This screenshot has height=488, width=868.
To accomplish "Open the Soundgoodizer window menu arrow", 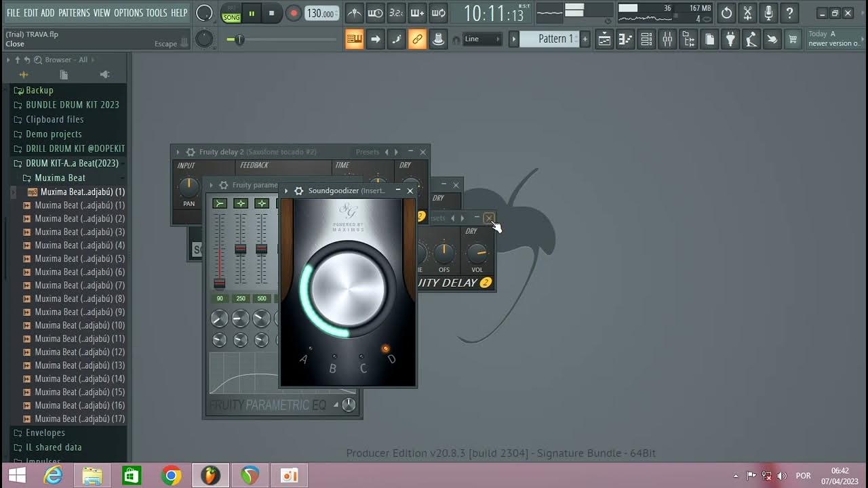I will pyautogui.click(x=286, y=191).
